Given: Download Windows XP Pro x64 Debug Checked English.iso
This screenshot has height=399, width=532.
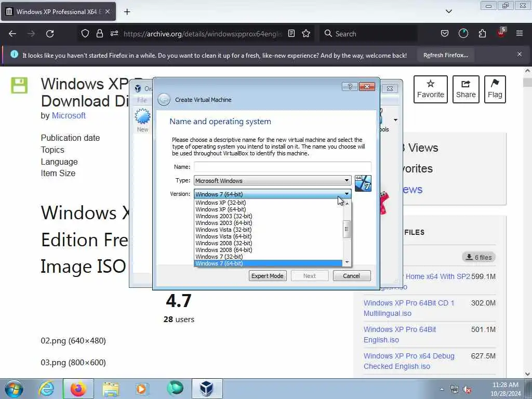Looking at the screenshot, I should coord(409,361).
